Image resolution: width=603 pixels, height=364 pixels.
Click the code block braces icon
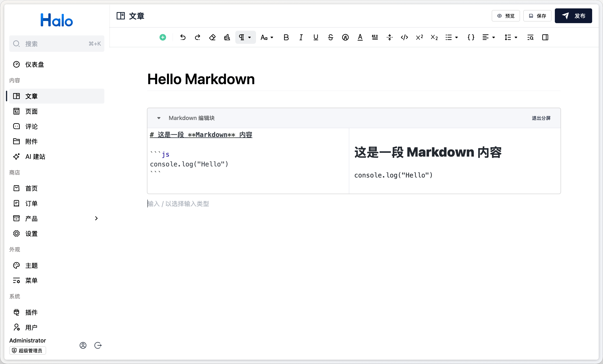point(471,37)
